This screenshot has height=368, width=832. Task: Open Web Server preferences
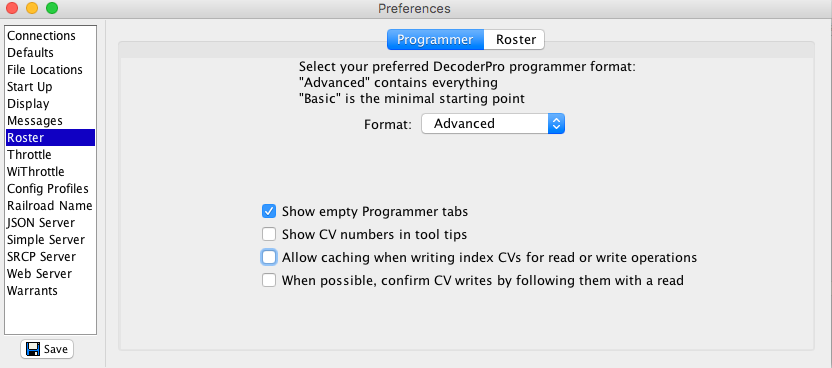pos(50,273)
